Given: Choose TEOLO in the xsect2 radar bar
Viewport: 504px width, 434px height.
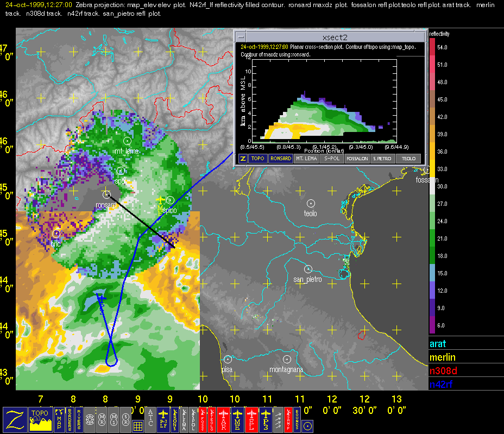Looking at the screenshot, I should click(408, 159).
